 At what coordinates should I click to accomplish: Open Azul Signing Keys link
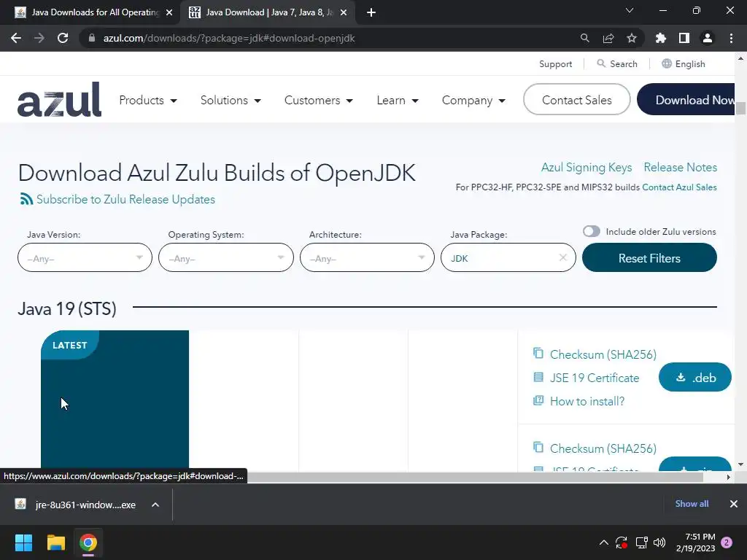click(x=587, y=168)
